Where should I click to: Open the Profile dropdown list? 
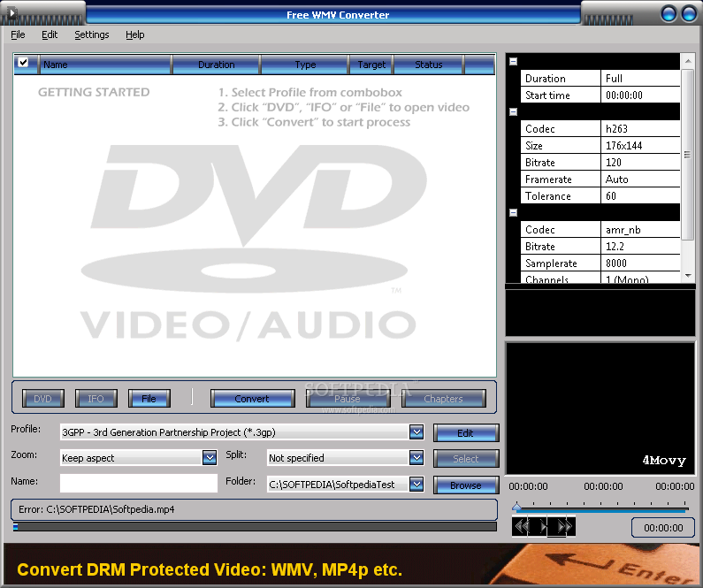416,432
